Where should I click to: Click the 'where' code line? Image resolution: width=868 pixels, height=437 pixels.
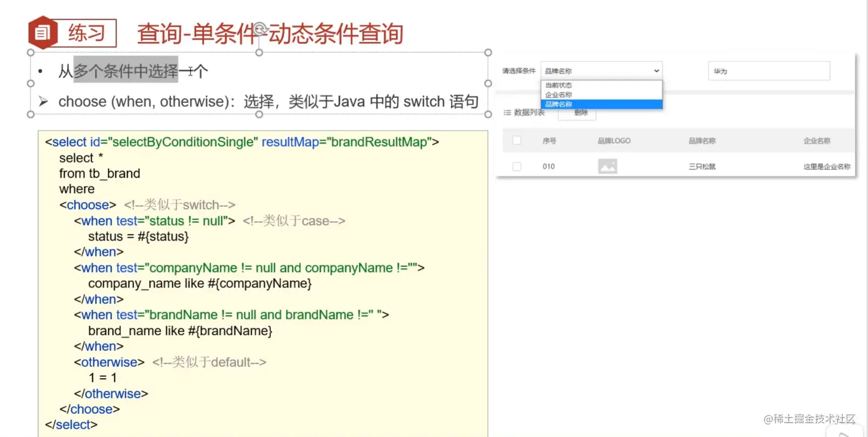click(x=77, y=189)
